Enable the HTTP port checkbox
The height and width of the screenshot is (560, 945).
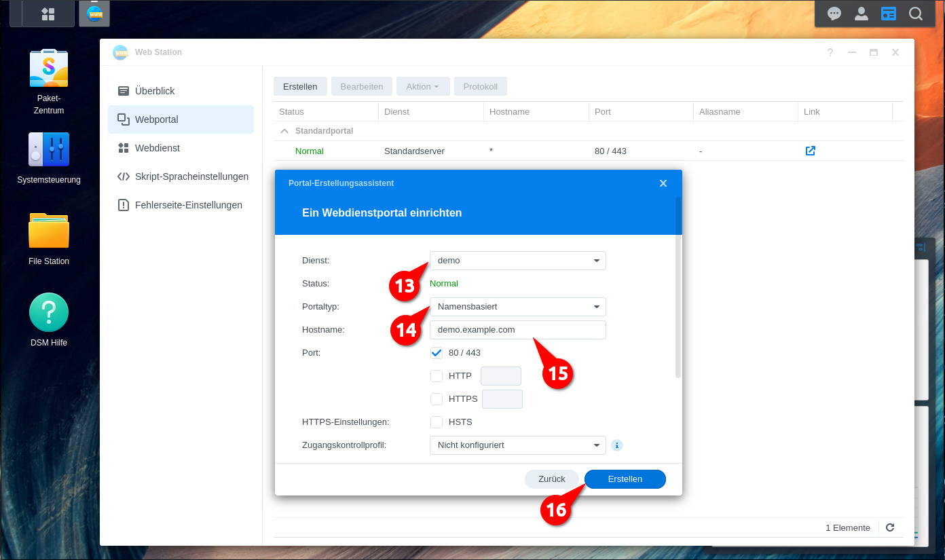point(437,376)
